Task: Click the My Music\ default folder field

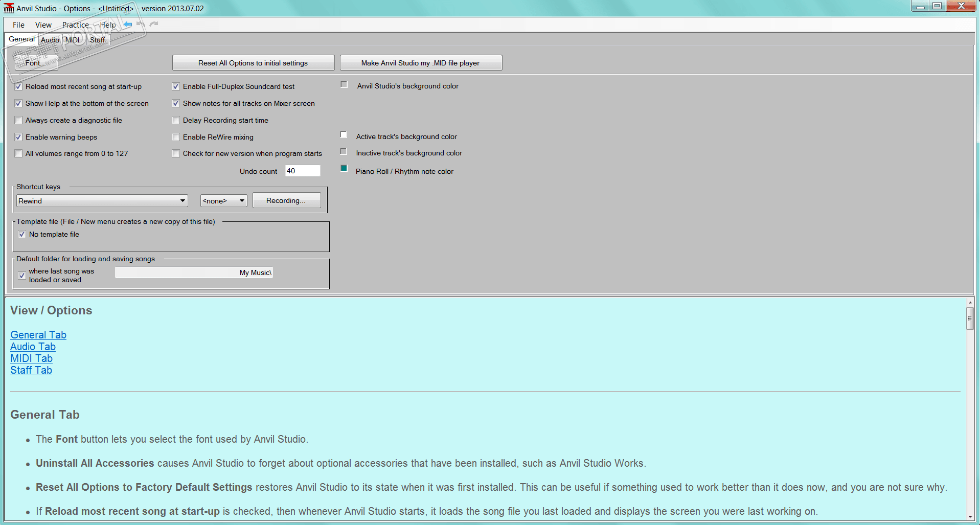Action: pyautogui.click(x=194, y=272)
